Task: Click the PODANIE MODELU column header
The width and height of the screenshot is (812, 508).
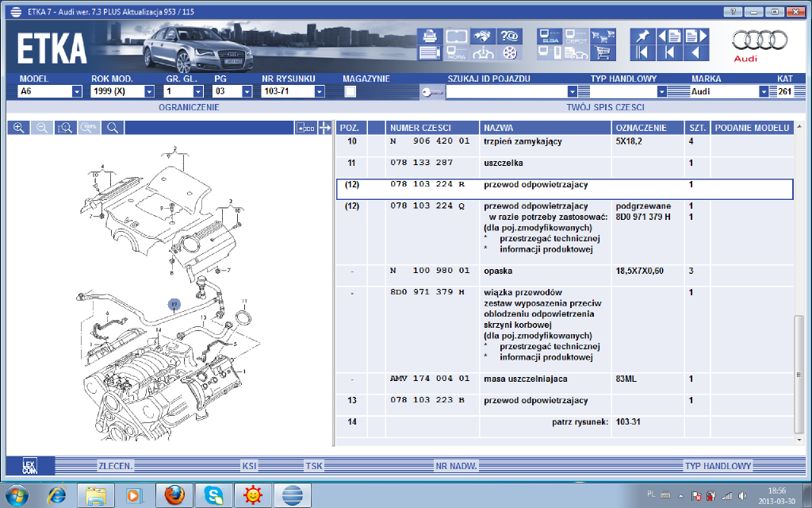Action: click(752, 128)
